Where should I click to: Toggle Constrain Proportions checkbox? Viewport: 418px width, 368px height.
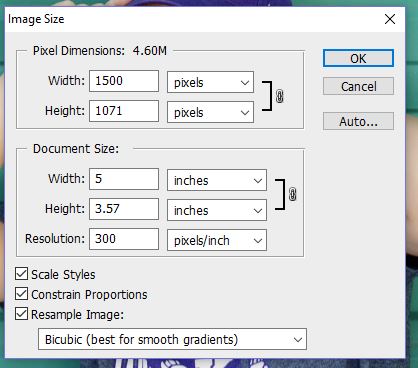21,294
